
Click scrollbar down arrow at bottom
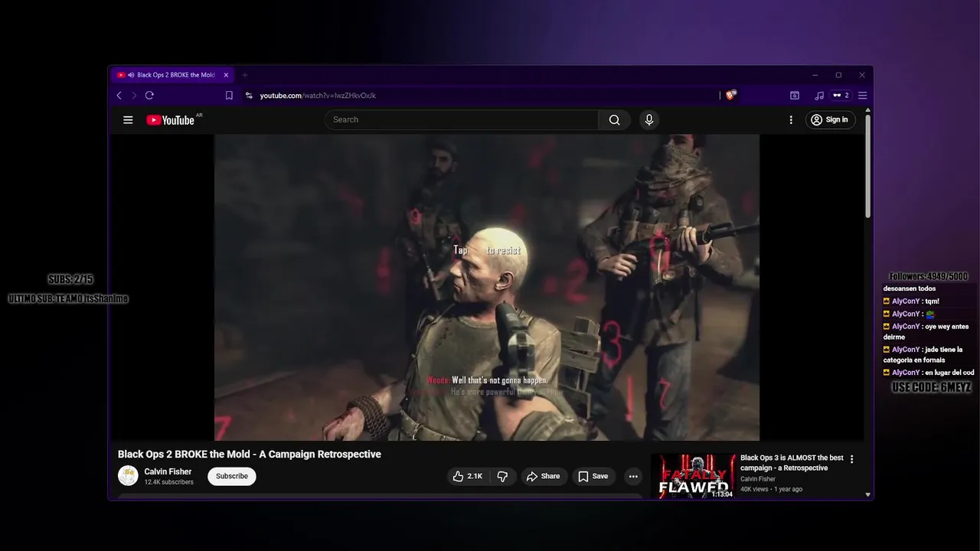tap(867, 494)
